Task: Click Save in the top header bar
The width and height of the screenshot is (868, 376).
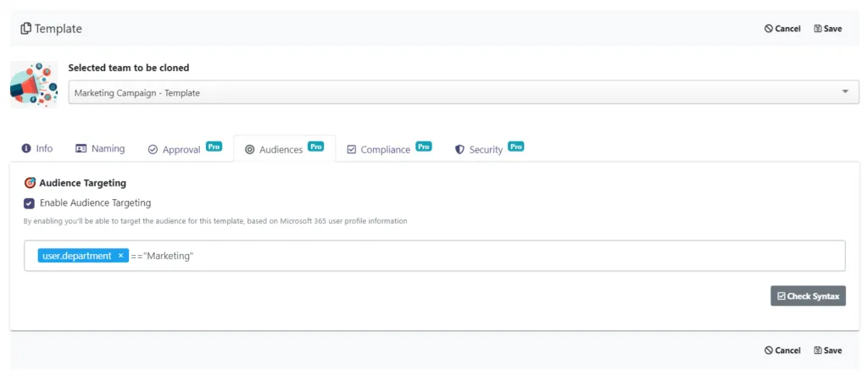Action: (x=827, y=29)
